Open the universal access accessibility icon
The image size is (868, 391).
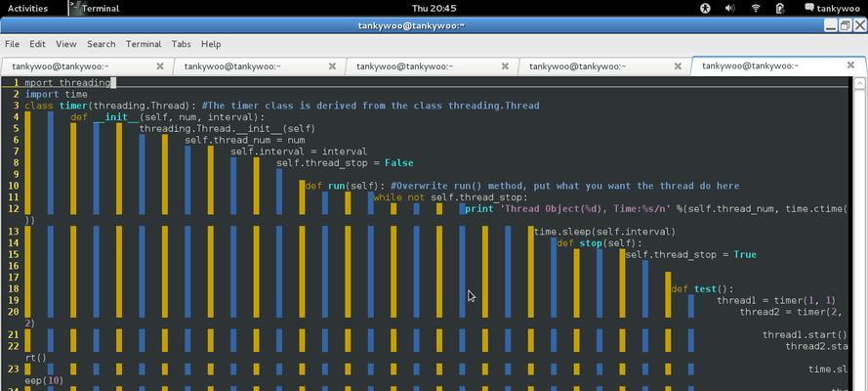[705, 8]
